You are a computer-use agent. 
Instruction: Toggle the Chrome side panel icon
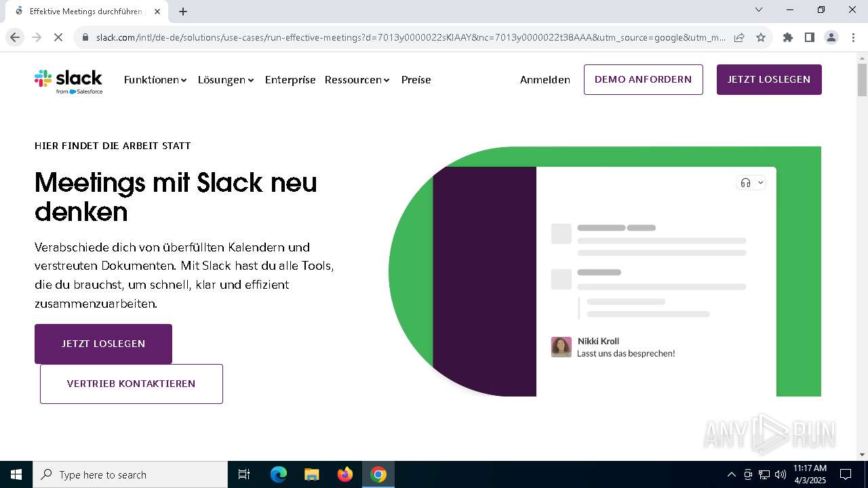(810, 37)
